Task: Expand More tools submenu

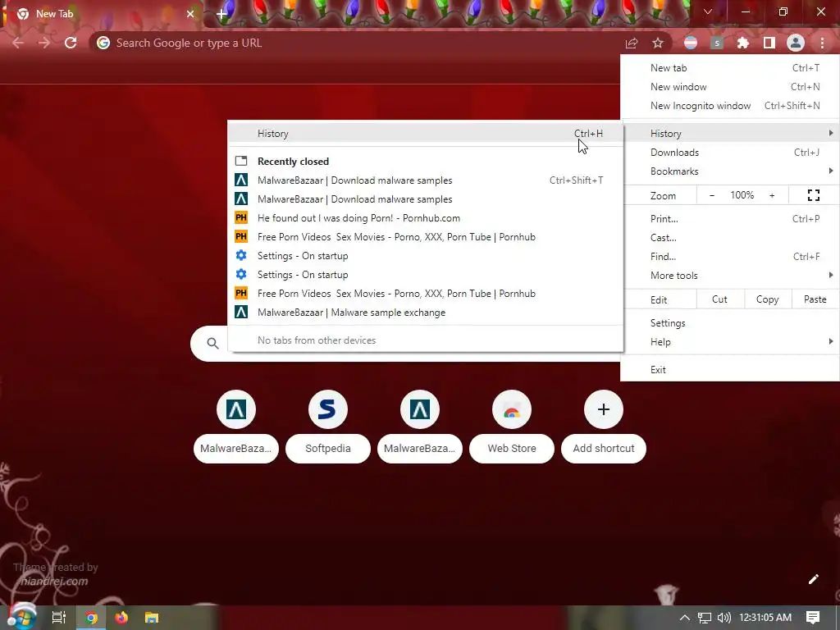Action: tap(730, 276)
